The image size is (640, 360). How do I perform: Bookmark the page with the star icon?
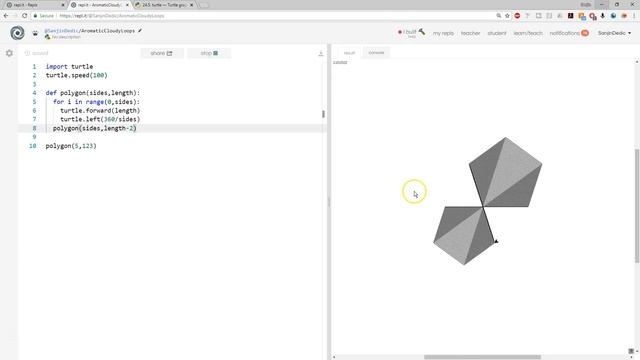[x=507, y=16]
